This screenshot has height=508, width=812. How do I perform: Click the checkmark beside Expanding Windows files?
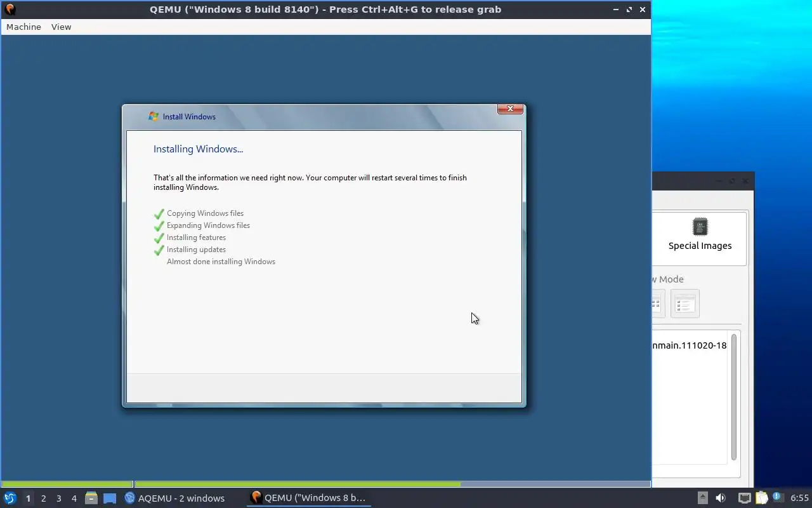[159, 226]
